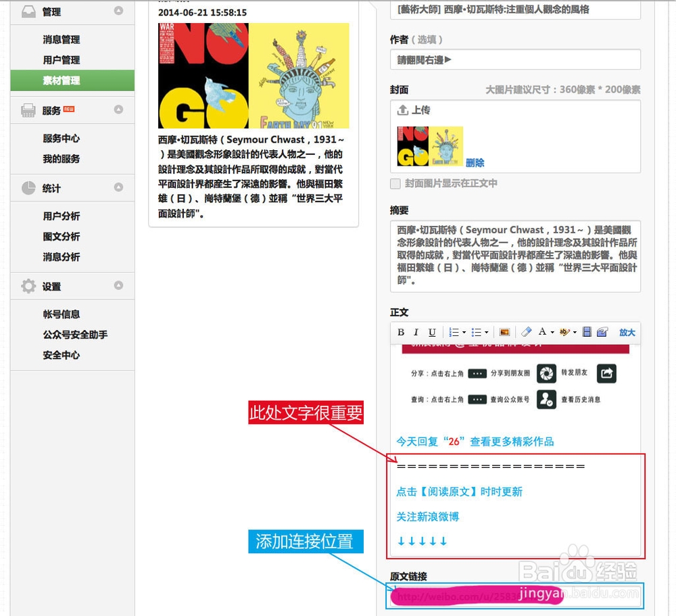This screenshot has height=616, width=676.
Task: Click 删除 to remove the cover image
Action: click(475, 163)
